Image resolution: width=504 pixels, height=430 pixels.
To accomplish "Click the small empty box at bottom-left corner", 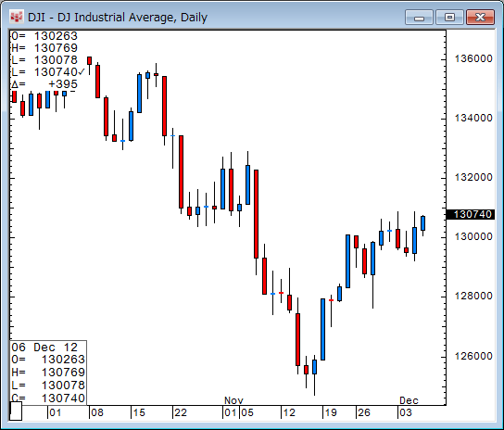I will 16,411.
